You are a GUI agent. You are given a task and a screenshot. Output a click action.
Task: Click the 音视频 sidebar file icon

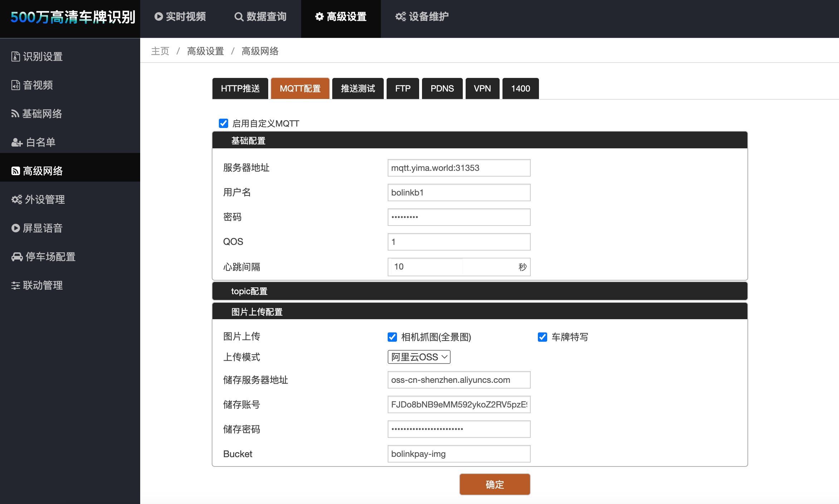coord(15,85)
